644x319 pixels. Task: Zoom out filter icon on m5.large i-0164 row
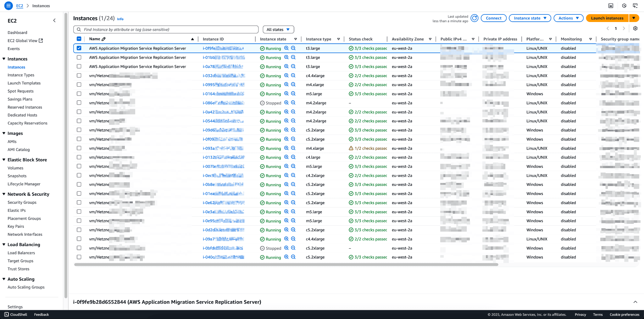click(293, 94)
